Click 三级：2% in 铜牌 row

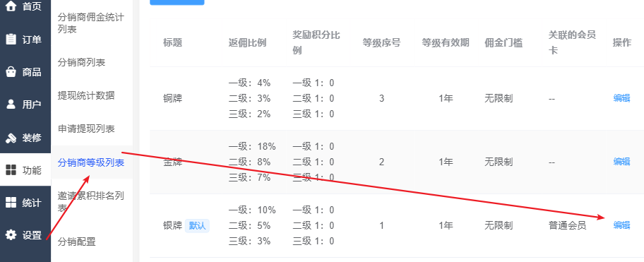[249, 114]
